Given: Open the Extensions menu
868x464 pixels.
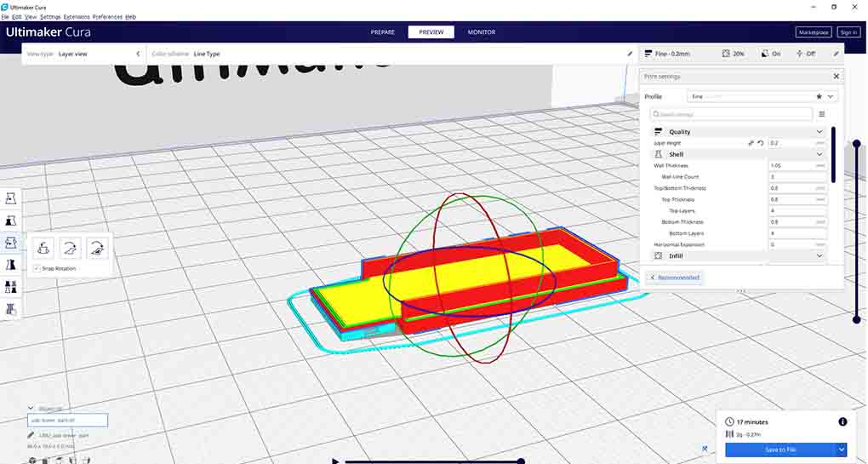Looking at the screenshot, I should coord(77,17).
